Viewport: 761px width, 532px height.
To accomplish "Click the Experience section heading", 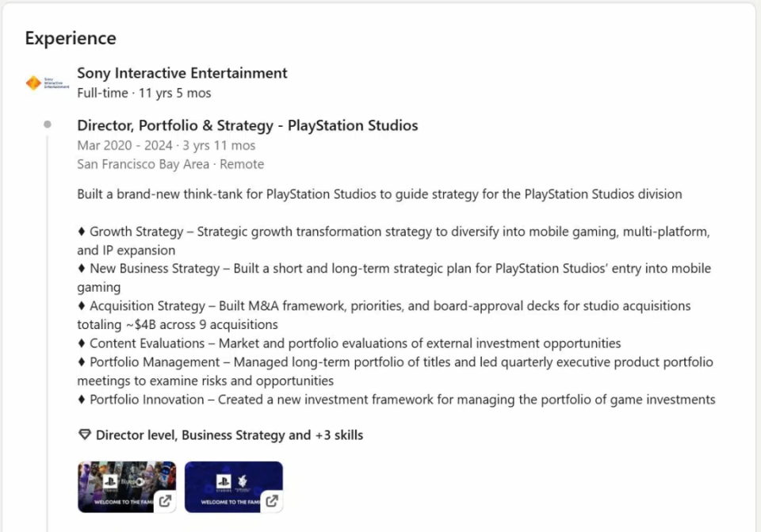I will tap(71, 38).
